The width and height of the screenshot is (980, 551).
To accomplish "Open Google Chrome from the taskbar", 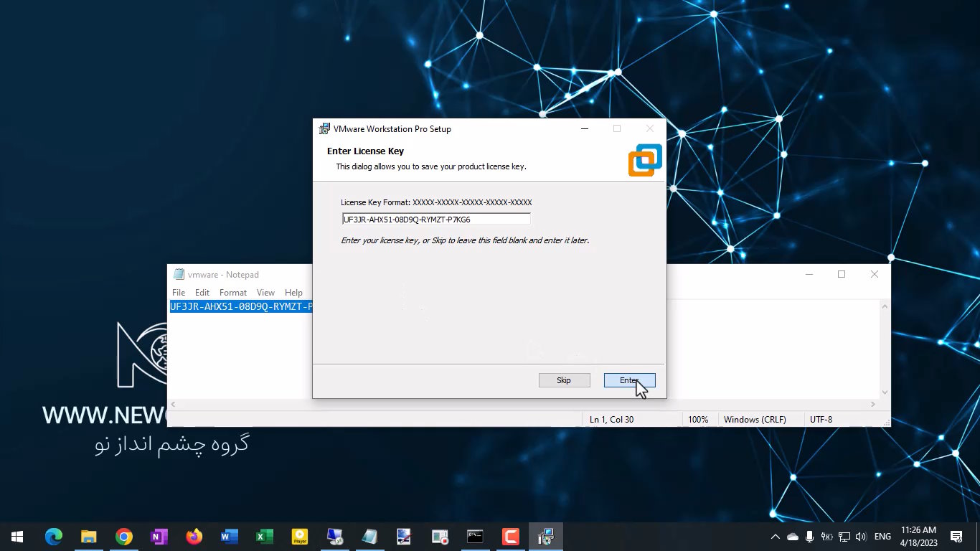I will point(124,537).
